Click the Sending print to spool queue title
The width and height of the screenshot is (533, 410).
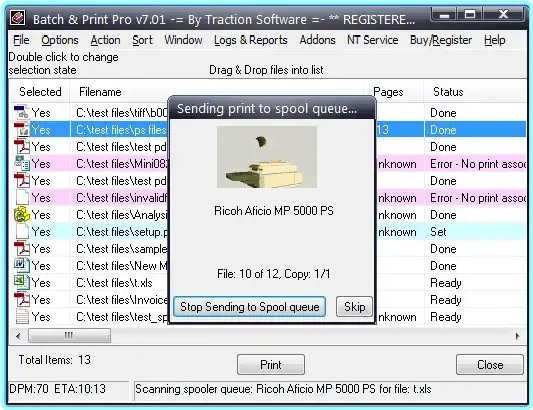click(267, 109)
